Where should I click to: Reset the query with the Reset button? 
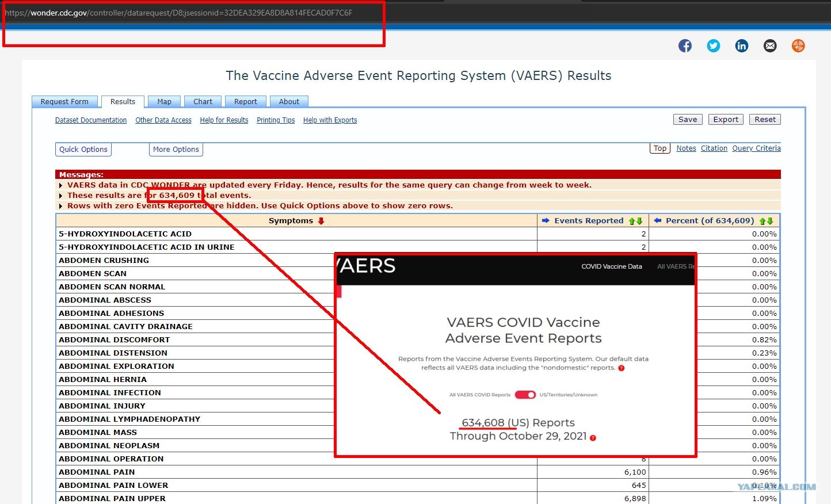click(x=765, y=120)
